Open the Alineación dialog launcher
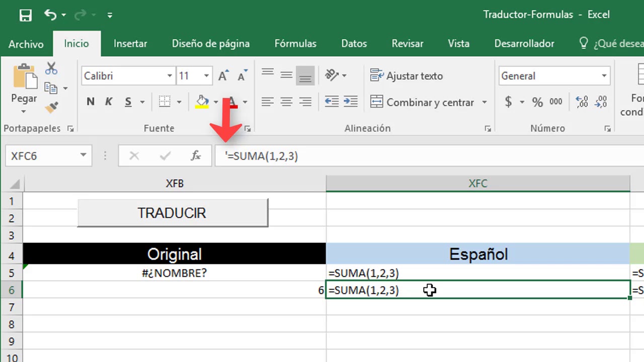This screenshot has width=644, height=362. (488, 129)
